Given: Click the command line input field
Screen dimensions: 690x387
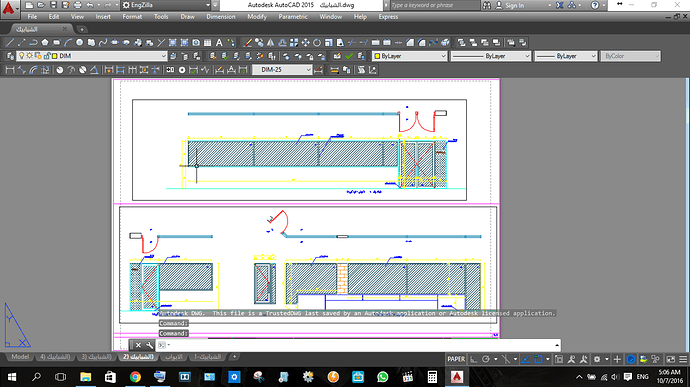Looking at the screenshot, I should point(359,345).
